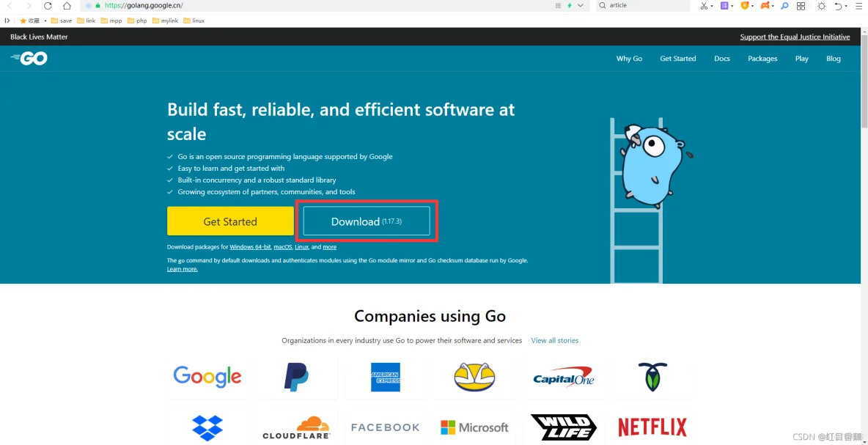
Task: Click the 'Black Lives Matter' banner text
Action: point(39,37)
